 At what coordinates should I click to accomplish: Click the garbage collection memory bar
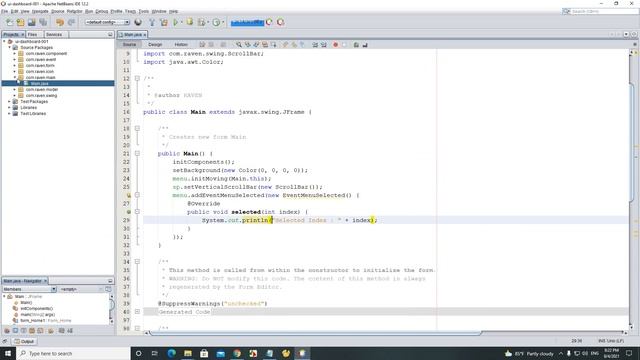coord(247,22)
